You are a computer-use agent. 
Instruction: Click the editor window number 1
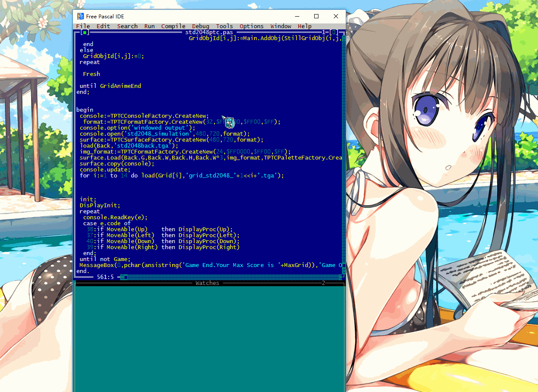tap(324, 32)
